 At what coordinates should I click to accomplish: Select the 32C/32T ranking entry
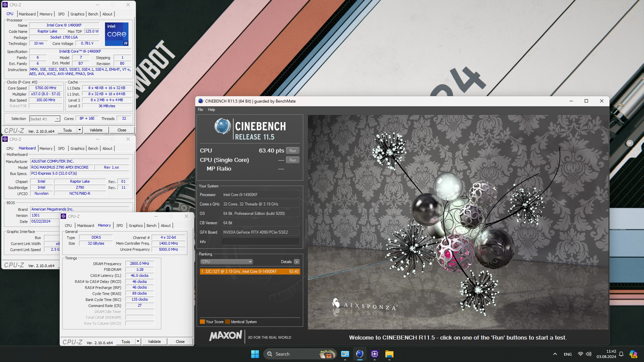(x=250, y=271)
